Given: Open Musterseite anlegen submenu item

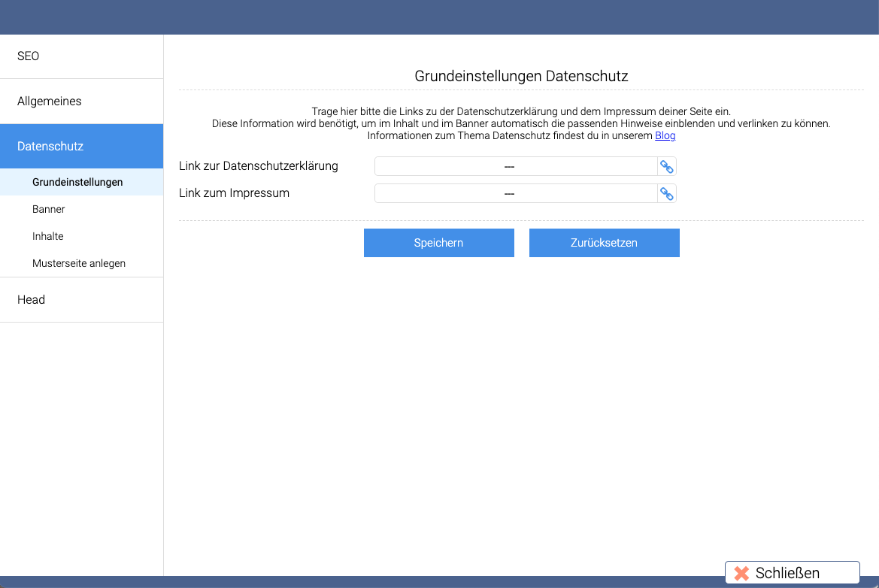Looking at the screenshot, I should 82,263.
